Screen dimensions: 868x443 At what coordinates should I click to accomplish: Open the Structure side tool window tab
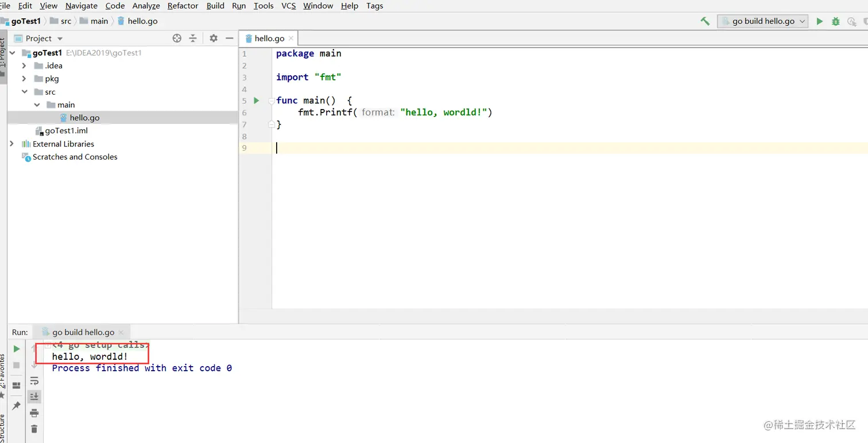(3, 428)
